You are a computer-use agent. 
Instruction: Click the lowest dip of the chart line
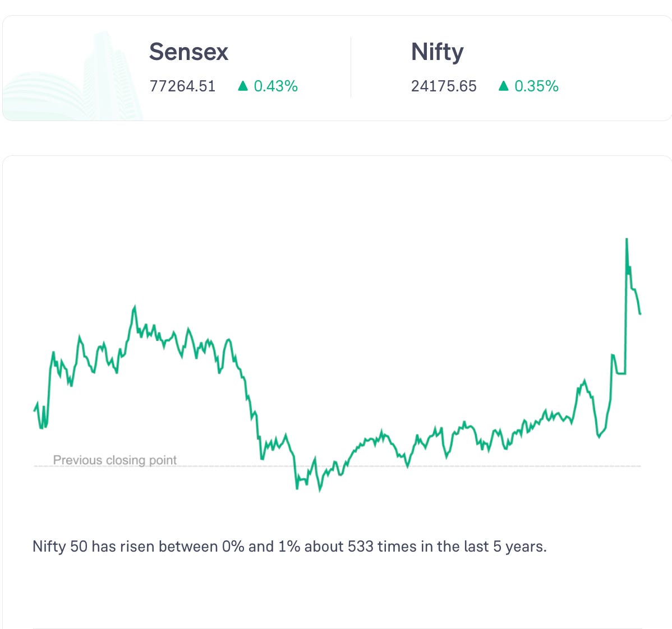320,491
